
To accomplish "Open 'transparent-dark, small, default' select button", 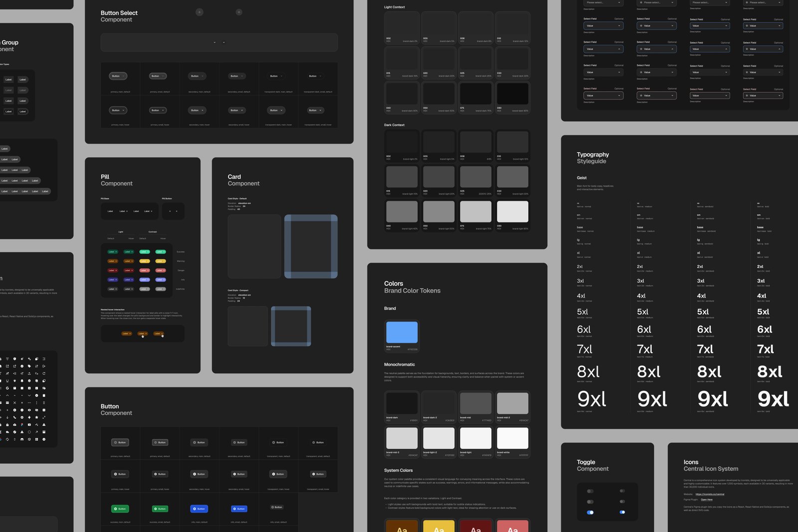I will tap(315, 76).
